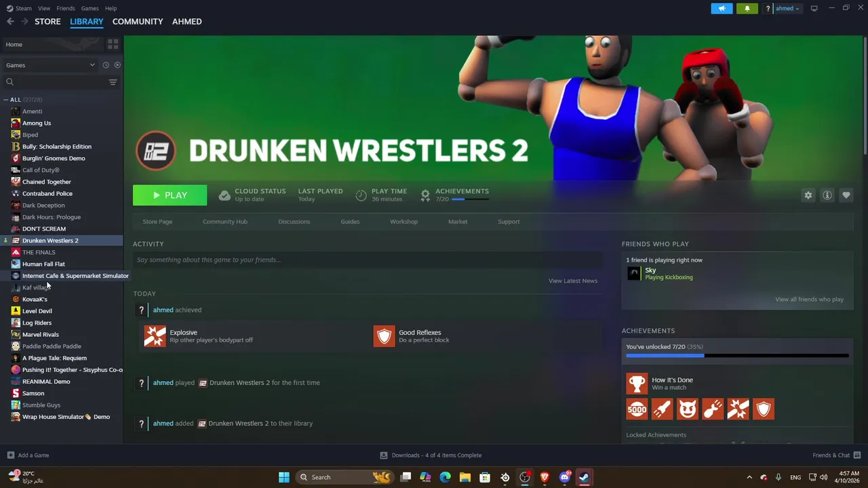Go back with the left arrow
The image size is (868, 488).
pos(10,22)
